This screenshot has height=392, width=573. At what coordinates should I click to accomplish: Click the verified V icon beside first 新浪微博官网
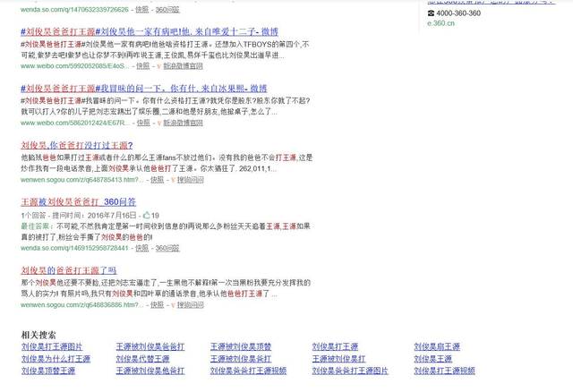[x=159, y=66]
